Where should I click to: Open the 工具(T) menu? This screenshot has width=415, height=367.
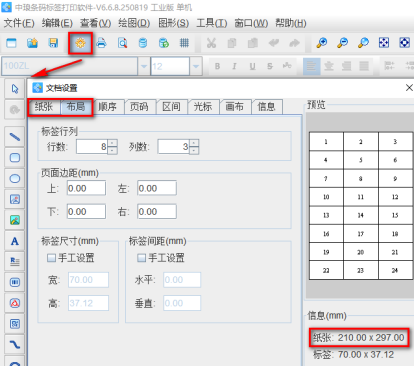point(212,23)
